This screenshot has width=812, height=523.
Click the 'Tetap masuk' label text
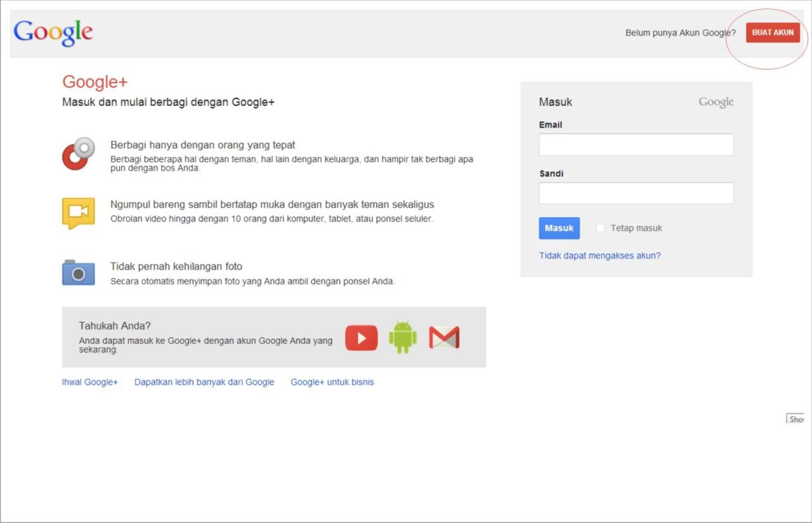tap(636, 228)
